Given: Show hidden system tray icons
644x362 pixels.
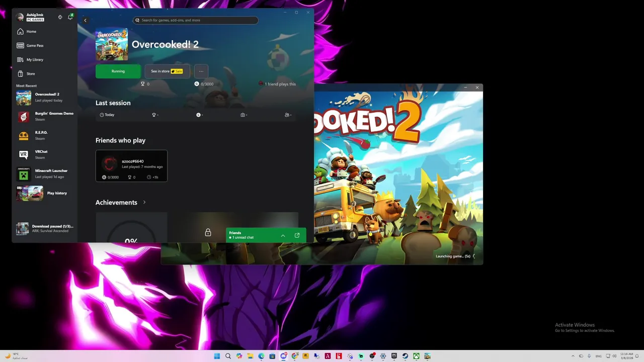Looking at the screenshot, I should pos(573,356).
